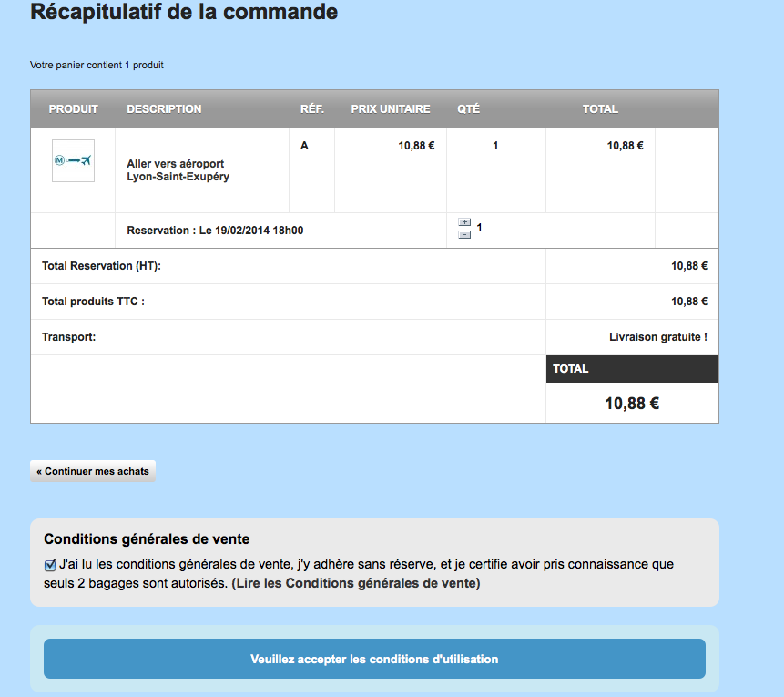Uncheck the conditions générales de vente checkbox

(x=50, y=565)
